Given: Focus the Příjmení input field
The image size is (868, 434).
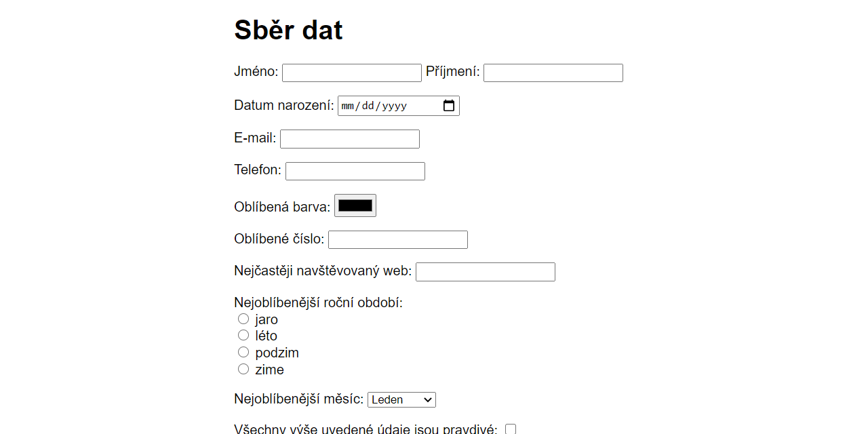Looking at the screenshot, I should (553, 73).
